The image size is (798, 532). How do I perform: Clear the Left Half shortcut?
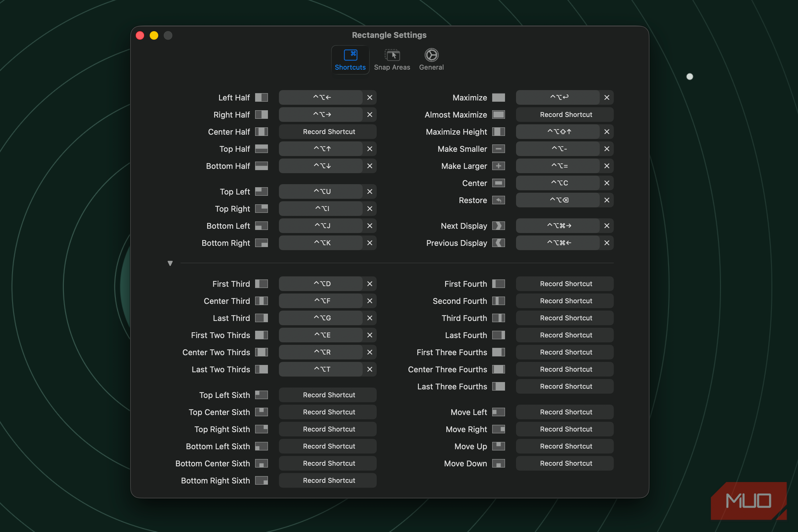coord(370,98)
